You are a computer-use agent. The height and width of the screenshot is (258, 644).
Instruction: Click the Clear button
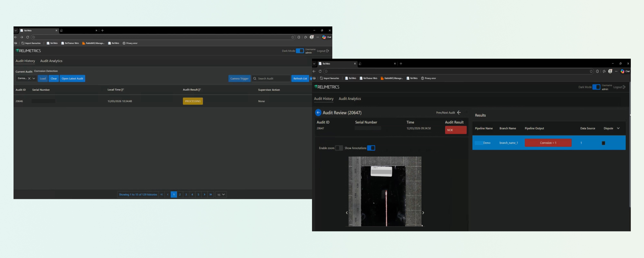click(x=54, y=78)
